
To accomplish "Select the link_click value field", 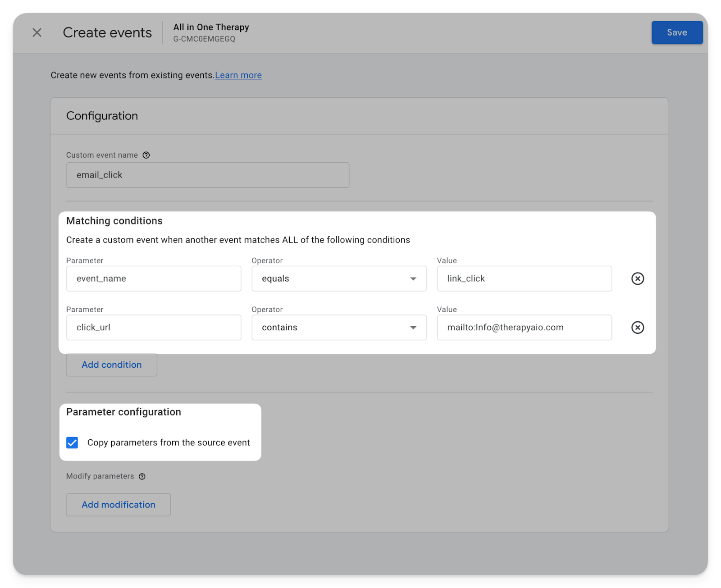I will point(524,278).
